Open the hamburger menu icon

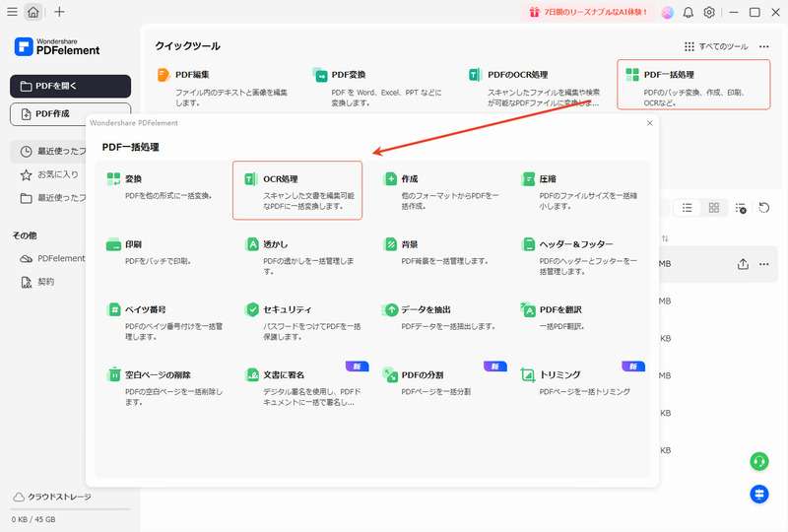tap(12, 12)
